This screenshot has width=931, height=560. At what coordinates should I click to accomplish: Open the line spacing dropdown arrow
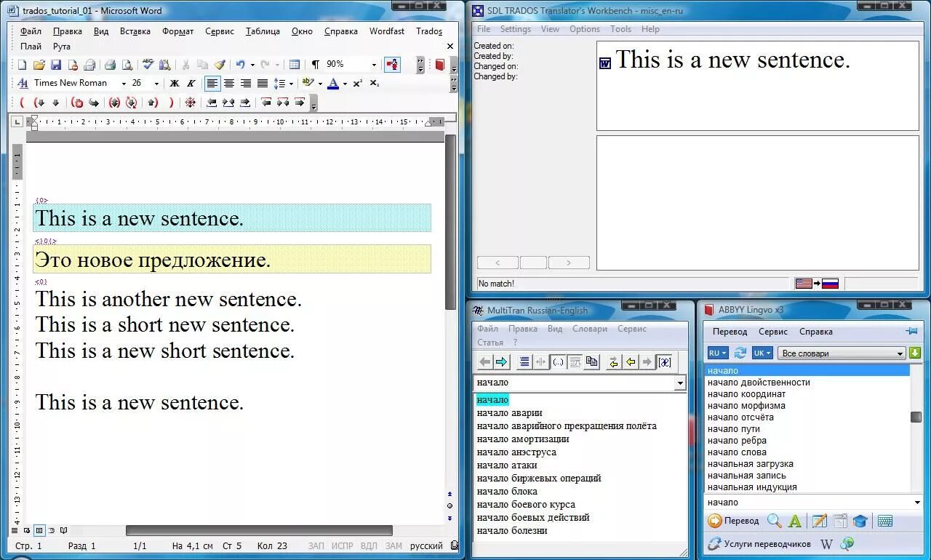click(x=291, y=84)
